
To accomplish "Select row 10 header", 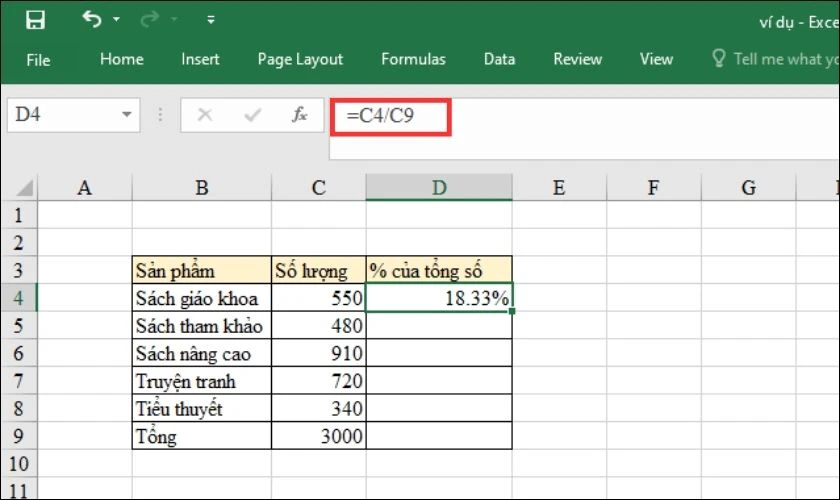I will [x=19, y=464].
